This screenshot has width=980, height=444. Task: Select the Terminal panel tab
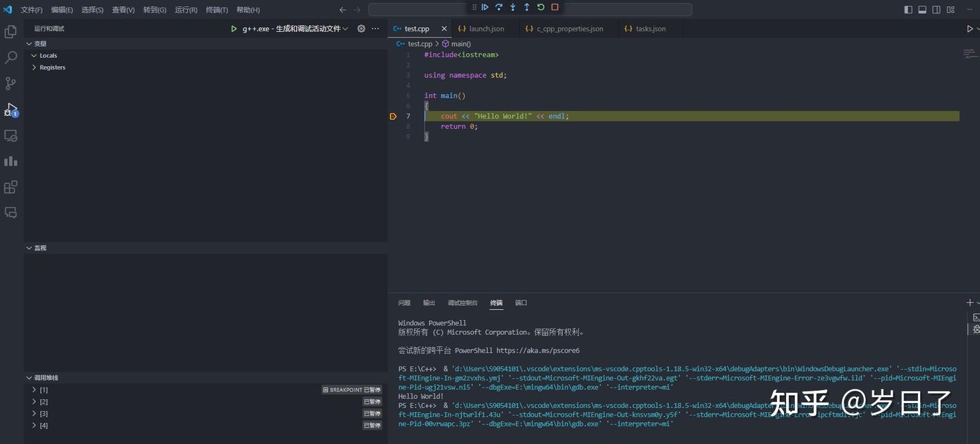496,302
